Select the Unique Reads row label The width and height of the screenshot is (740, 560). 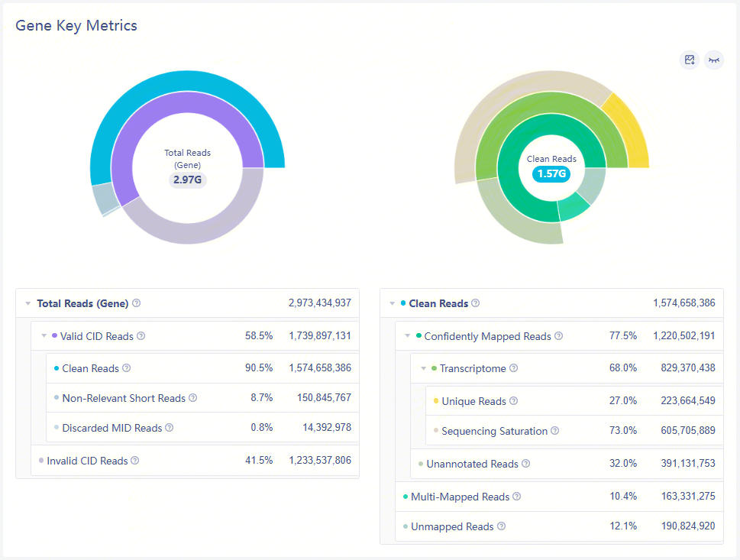(x=473, y=401)
